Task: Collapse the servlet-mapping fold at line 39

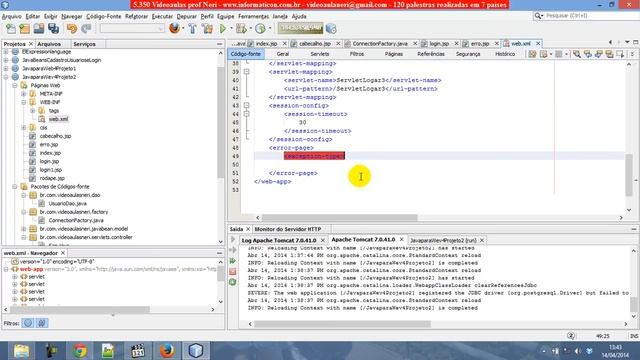Action: 247,72
